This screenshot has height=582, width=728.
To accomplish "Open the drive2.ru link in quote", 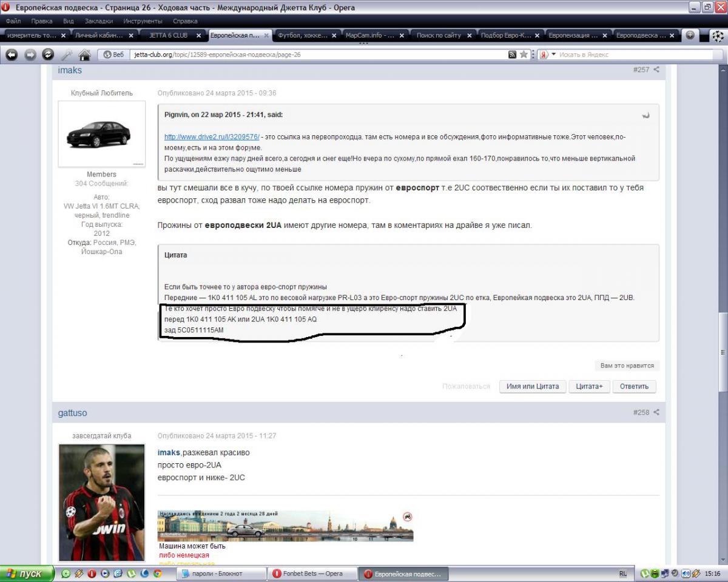I will [212, 137].
